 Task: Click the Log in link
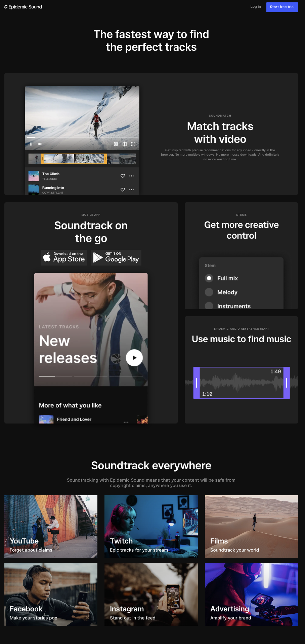(256, 7)
